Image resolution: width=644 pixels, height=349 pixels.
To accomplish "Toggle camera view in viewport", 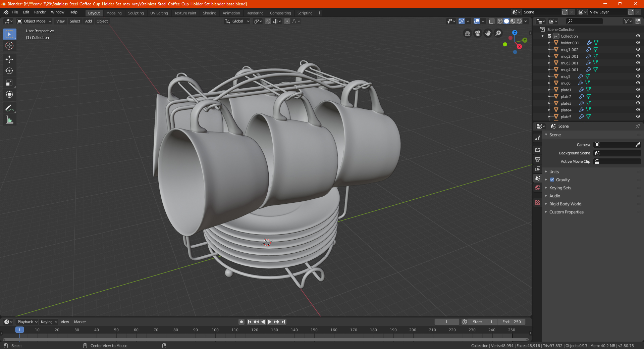I will (x=478, y=33).
